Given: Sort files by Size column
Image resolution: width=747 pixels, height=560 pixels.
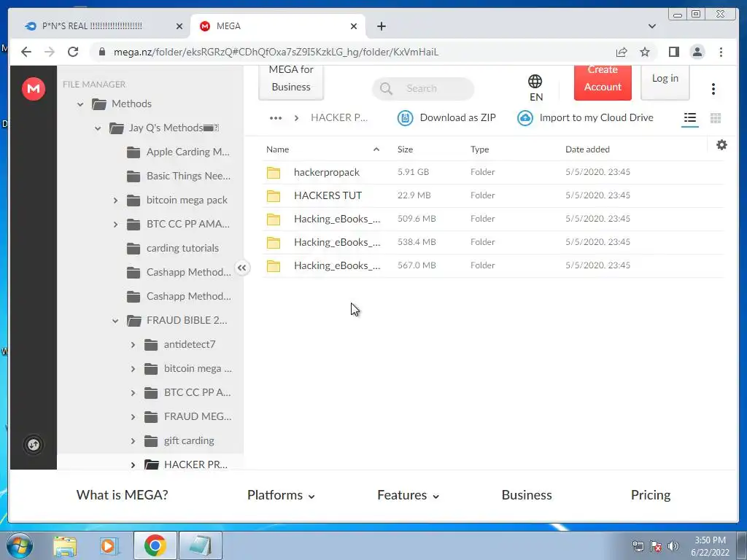Looking at the screenshot, I should (405, 149).
